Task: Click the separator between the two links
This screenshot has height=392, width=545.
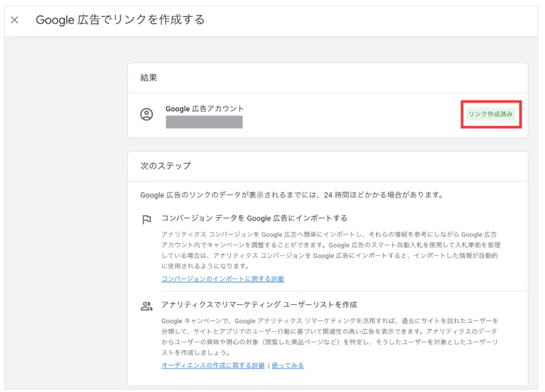Action: point(269,366)
